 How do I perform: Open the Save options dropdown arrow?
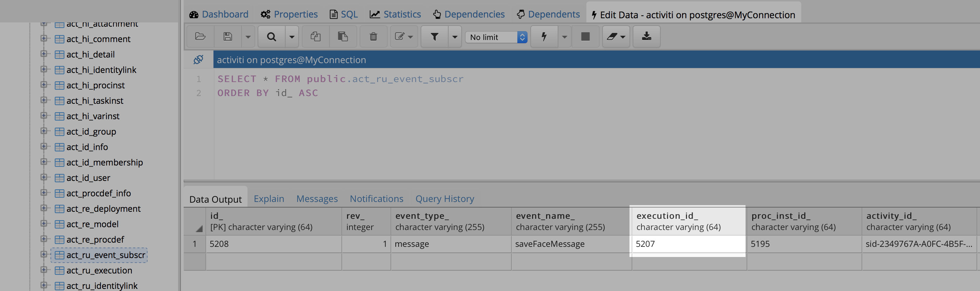248,36
